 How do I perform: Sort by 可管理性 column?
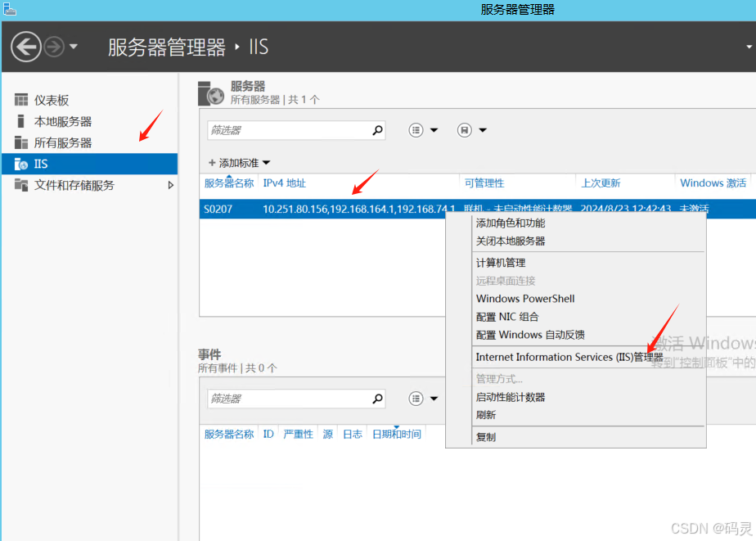(484, 183)
